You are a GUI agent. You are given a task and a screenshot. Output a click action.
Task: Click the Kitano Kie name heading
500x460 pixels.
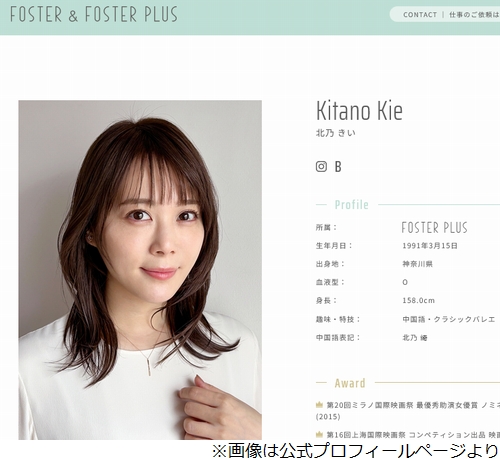coord(359,111)
